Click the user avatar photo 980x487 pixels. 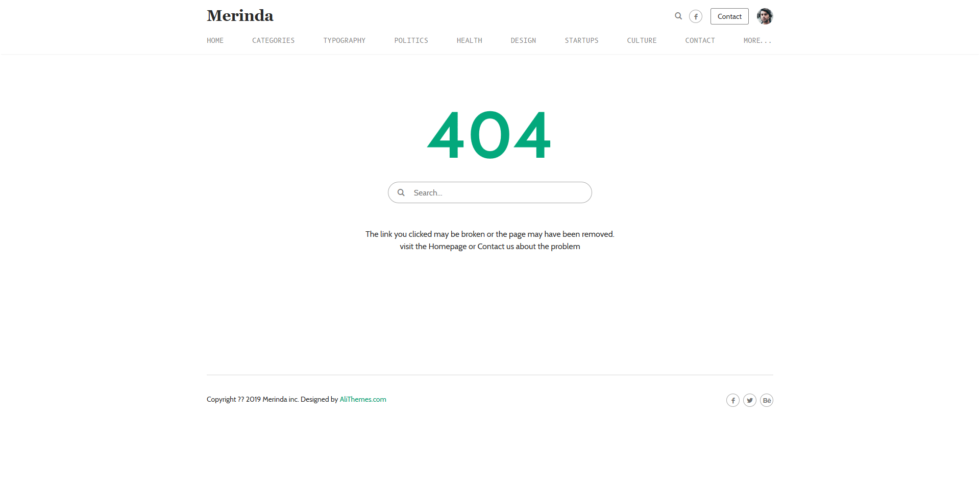tap(765, 16)
